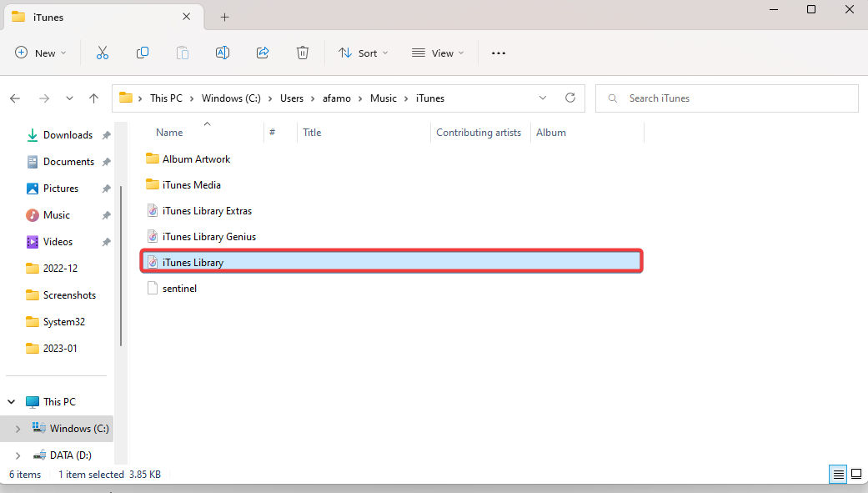Click the search magnifier icon
Image resolution: width=868 pixels, height=493 pixels.
pos(612,98)
